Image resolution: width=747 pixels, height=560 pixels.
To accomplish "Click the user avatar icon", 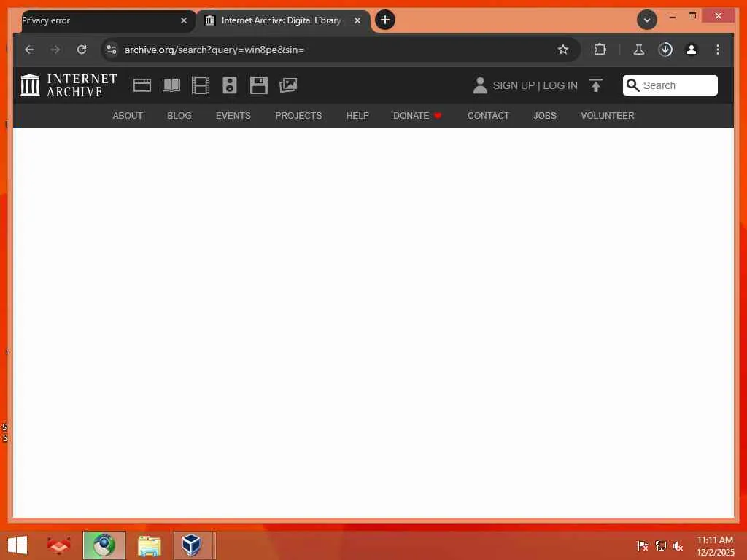I will pos(480,85).
